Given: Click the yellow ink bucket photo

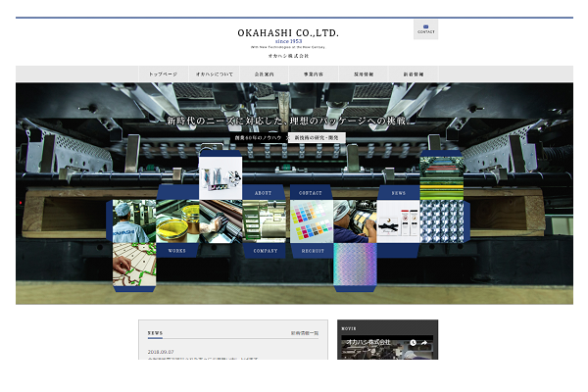Looking at the screenshot, I should pos(177,221).
